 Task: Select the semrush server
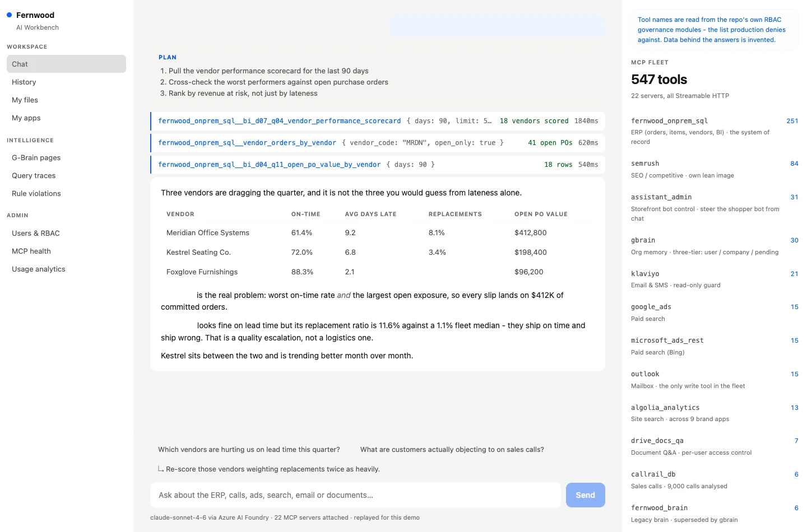click(x=715, y=169)
